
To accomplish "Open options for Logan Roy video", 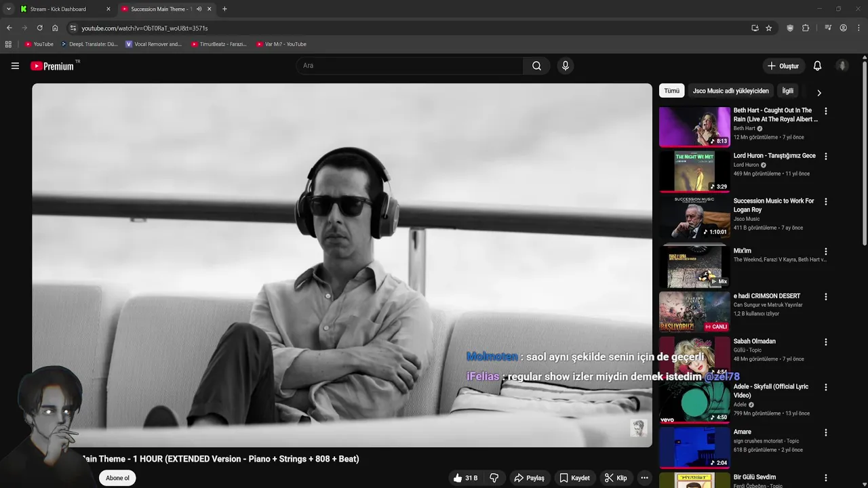I will click(x=825, y=201).
